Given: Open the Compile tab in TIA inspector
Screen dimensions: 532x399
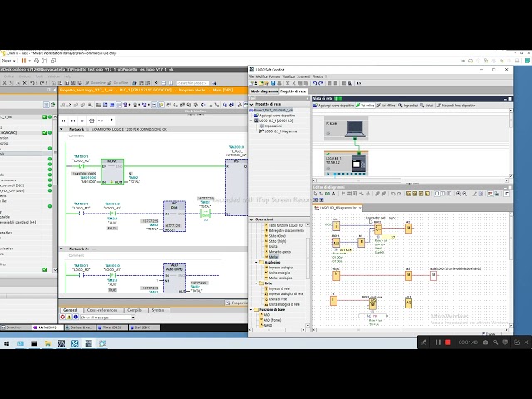Looking at the screenshot, I should click(135, 310).
